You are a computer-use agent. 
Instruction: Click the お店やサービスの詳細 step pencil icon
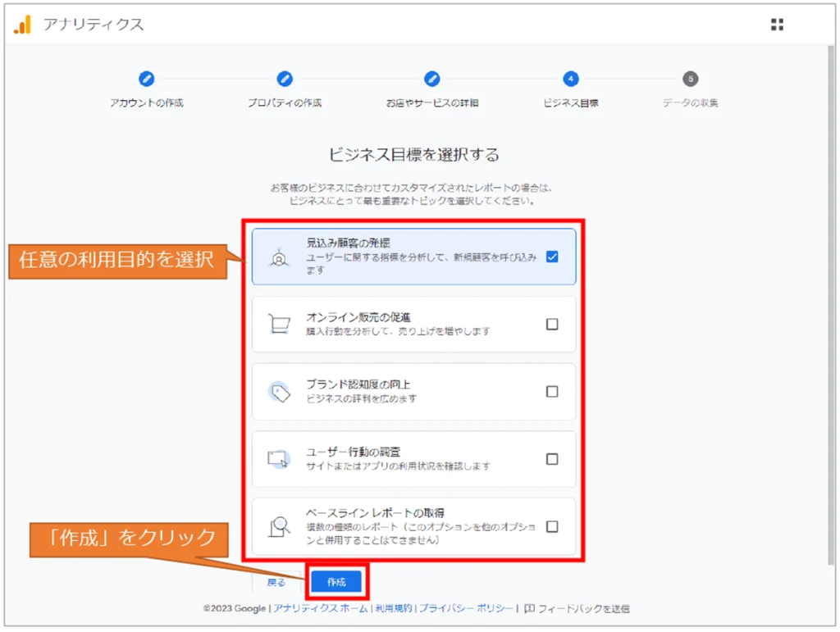(x=432, y=79)
